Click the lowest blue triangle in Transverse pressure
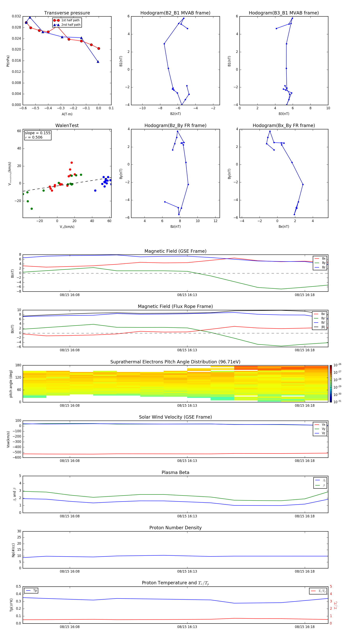The height and width of the screenshot is (644, 351). (x=98, y=61)
